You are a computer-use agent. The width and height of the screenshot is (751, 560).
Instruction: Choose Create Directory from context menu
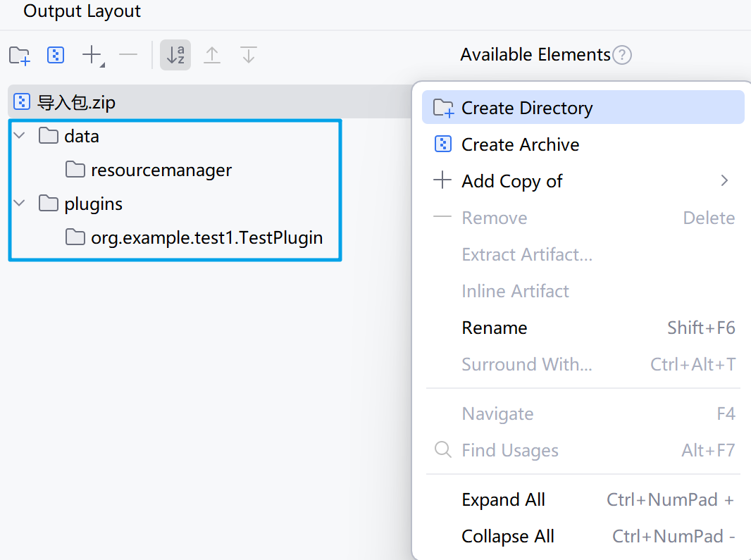pos(526,108)
